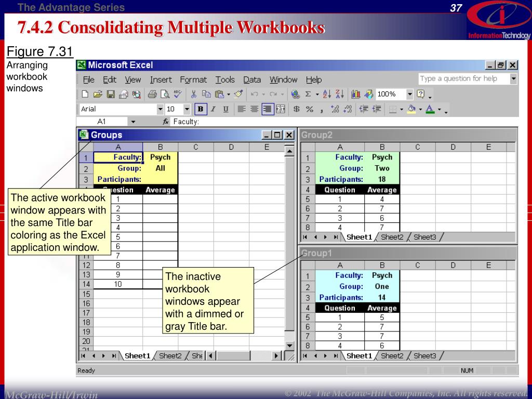Launch the Chart Wizard
The width and height of the screenshot is (532, 399).
355,95
